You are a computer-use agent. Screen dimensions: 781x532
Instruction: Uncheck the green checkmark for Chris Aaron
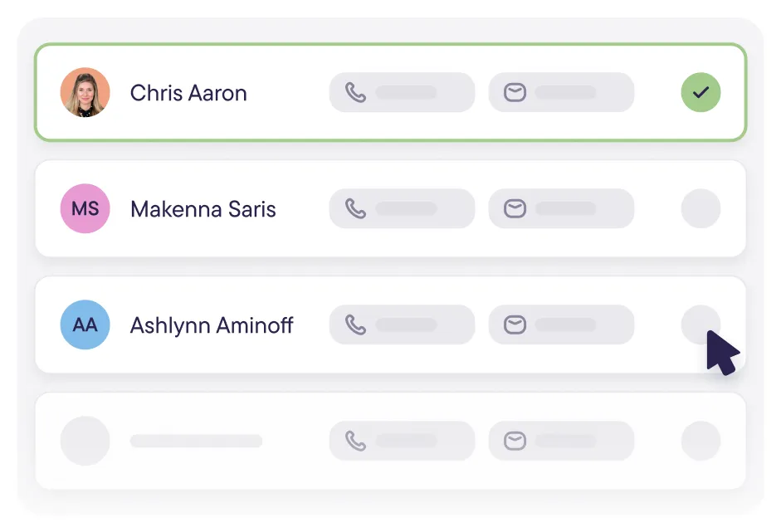700,92
